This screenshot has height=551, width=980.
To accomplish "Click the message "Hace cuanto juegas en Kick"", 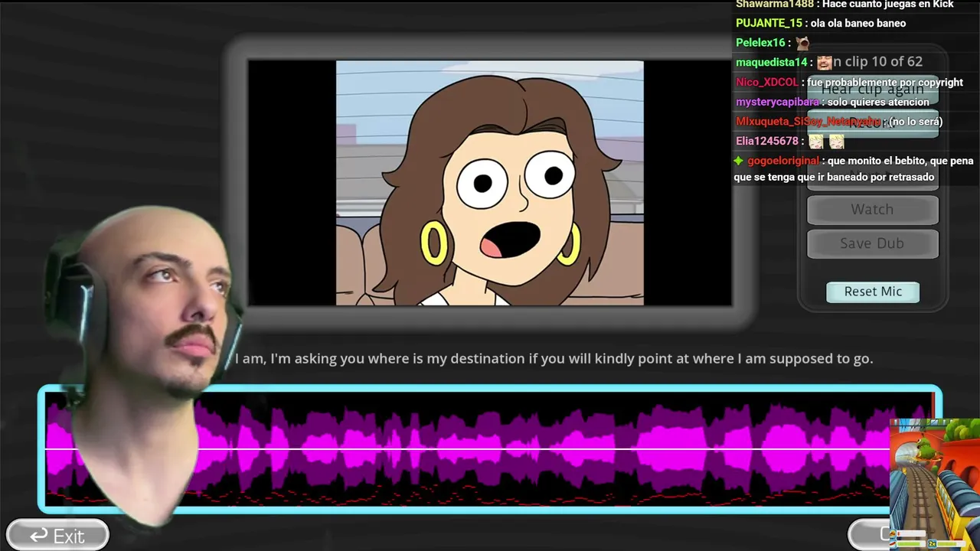I will (x=888, y=5).
